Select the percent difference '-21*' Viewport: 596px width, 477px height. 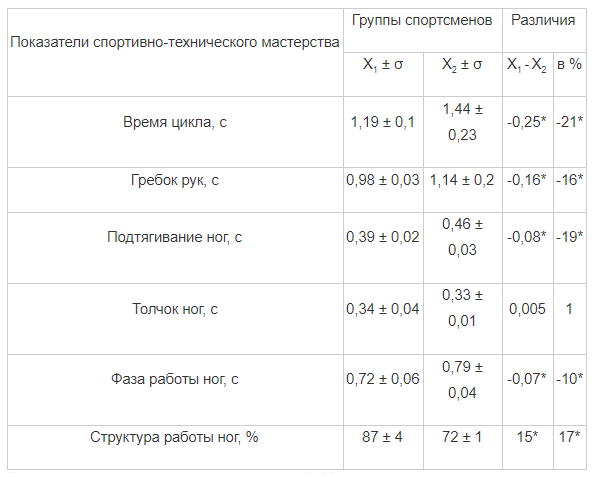pyautogui.click(x=569, y=122)
